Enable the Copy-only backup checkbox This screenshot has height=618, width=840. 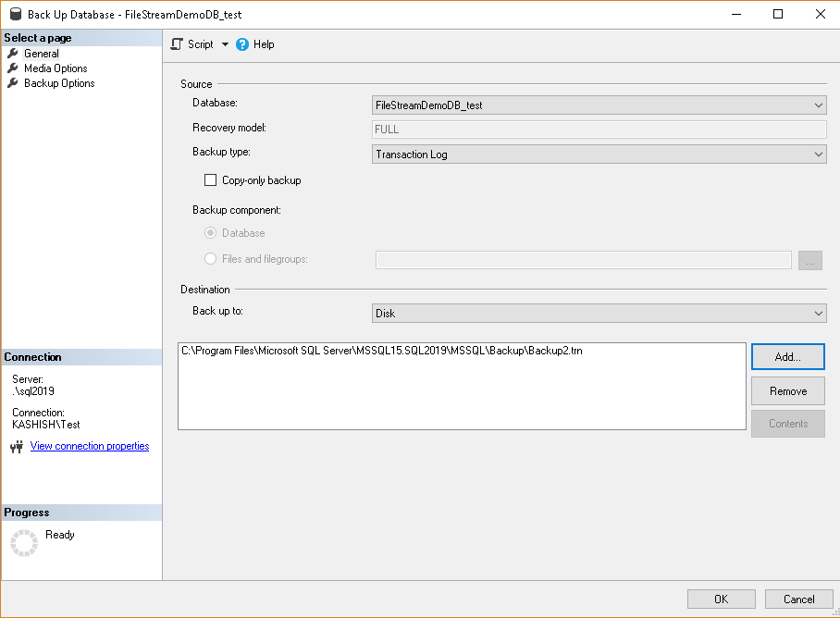click(210, 180)
